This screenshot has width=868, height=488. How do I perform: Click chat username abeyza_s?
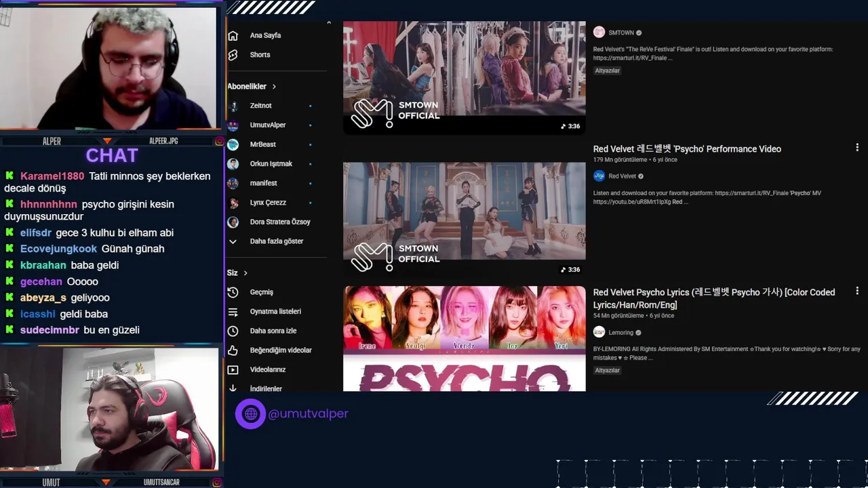tap(43, 298)
